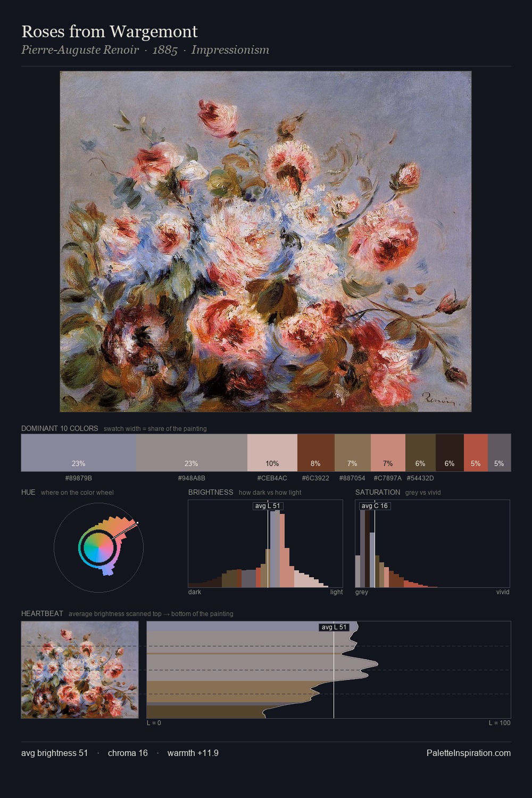Image resolution: width=532 pixels, height=798 pixels.
Task: Click the 'vivid' axis label
Action: click(x=503, y=592)
